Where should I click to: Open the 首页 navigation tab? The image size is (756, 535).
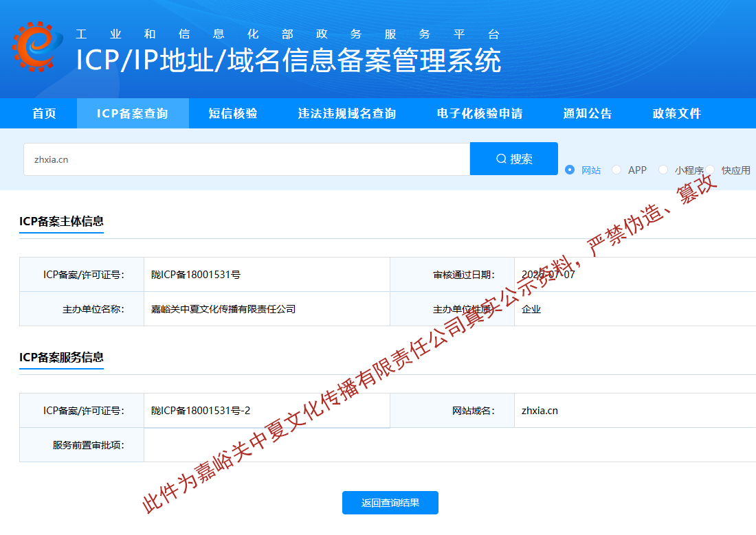(x=44, y=114)
